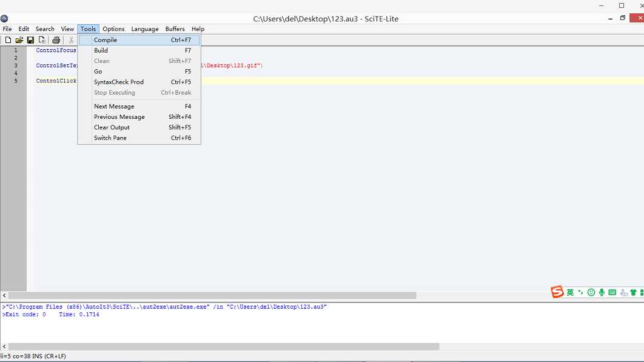Open the Options menu
Image resolution: width=644 pixels, height=362 pixels.
pyautogui.click(x=113, y=28)
